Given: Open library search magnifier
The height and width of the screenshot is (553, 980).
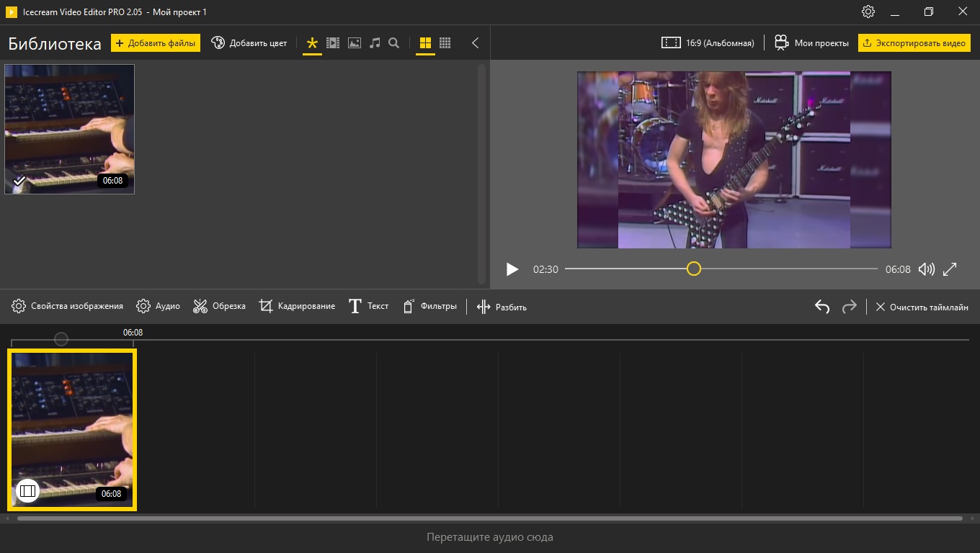Looking at the screenshot, I should click(x=394, y=43).
